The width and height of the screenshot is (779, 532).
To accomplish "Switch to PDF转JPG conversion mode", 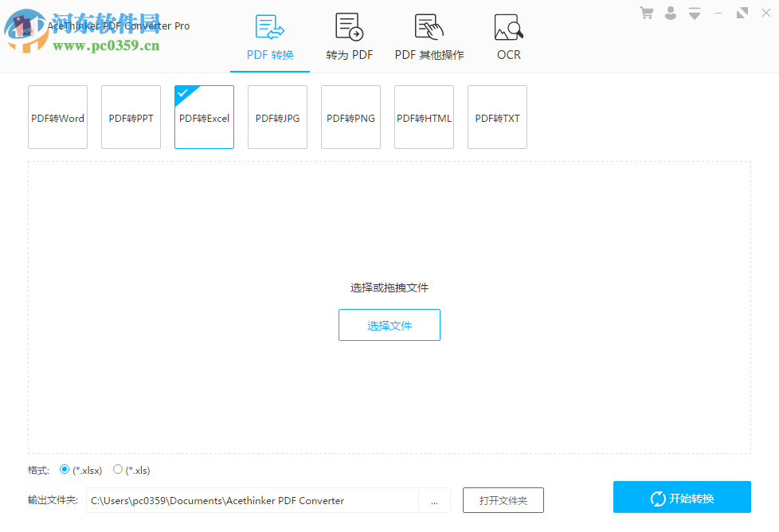I will 277,117.
